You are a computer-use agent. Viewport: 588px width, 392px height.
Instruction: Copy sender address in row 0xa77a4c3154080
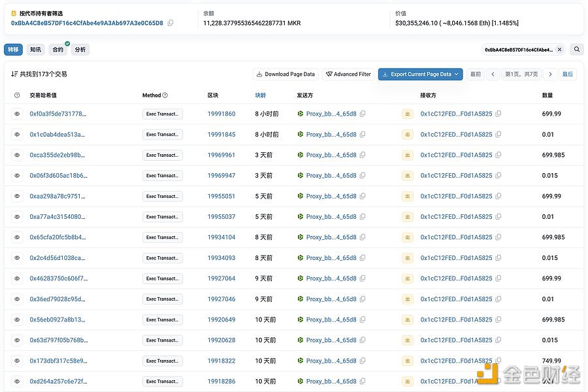click(363, 217)
